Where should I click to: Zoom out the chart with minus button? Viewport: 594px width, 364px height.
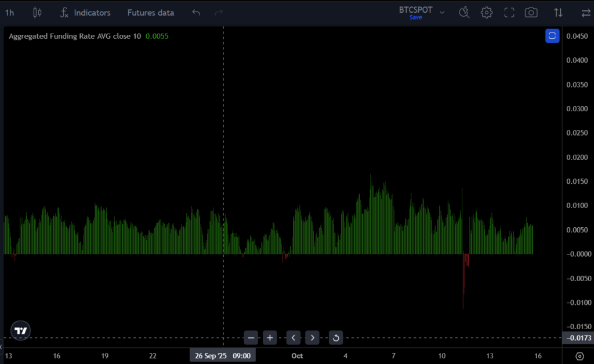[251, 337]
